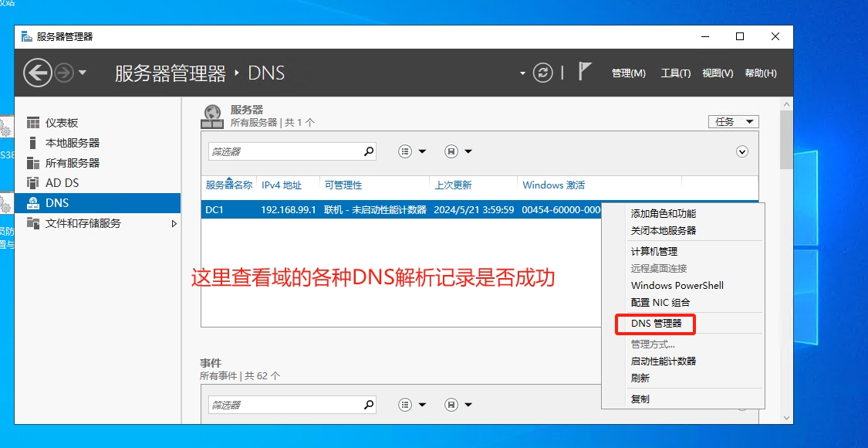Open servers save query dropdown arrow
Screen dimensions: 868x448
tap(468, 151)
